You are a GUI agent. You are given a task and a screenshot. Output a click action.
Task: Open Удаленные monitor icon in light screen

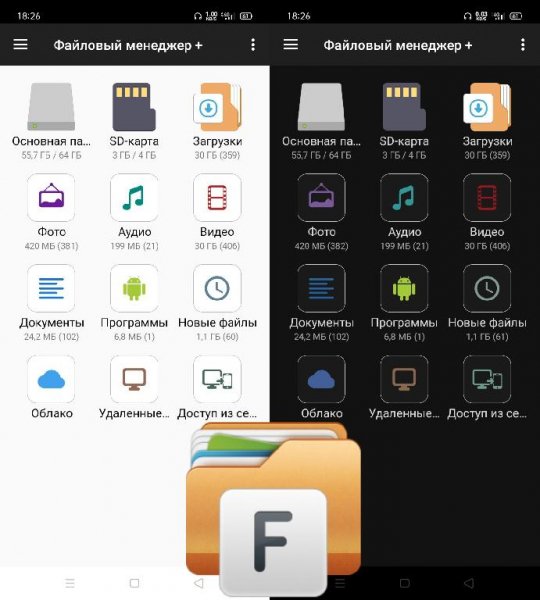(134, 379)
